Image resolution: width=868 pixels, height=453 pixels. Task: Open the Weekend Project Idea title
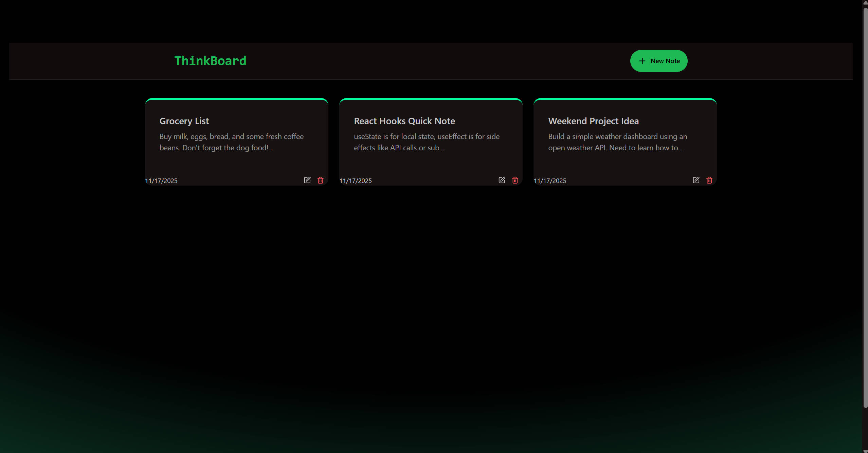pyautogui.click(x=593, y=121)
